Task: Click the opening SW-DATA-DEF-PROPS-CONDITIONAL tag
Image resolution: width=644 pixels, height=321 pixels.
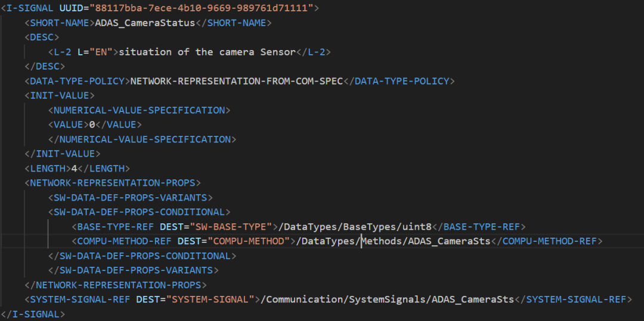Action: coord(139,212)
